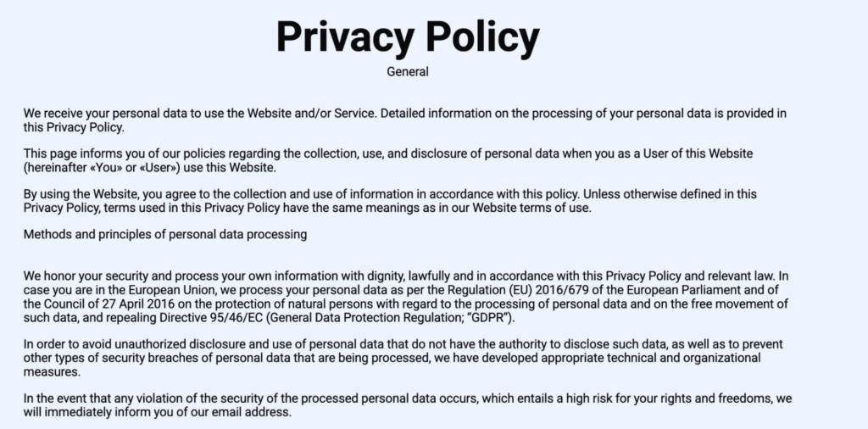
Task: Click the paragraph starting 'In the event that any violation'
Action: [x=408, y=405]
